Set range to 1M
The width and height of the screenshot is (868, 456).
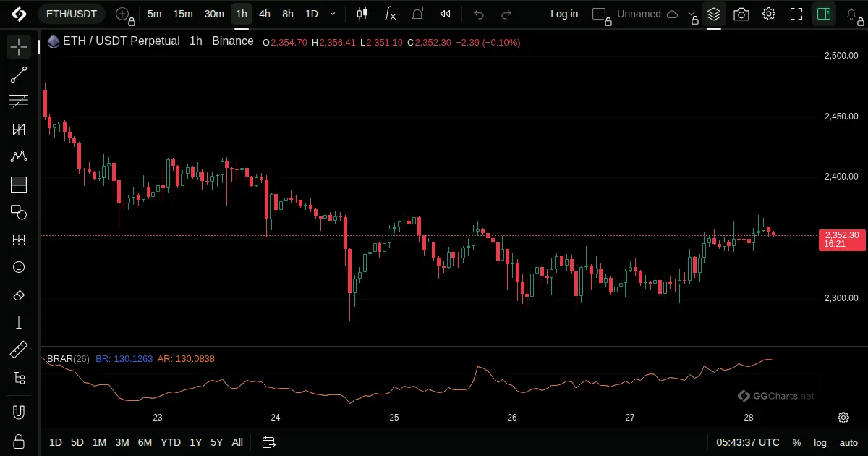100,442
